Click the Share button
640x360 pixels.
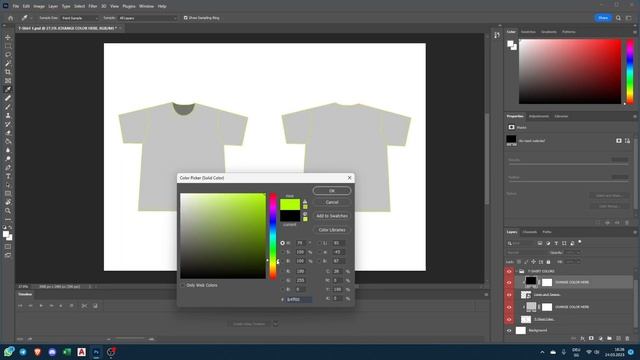point(603,18)
